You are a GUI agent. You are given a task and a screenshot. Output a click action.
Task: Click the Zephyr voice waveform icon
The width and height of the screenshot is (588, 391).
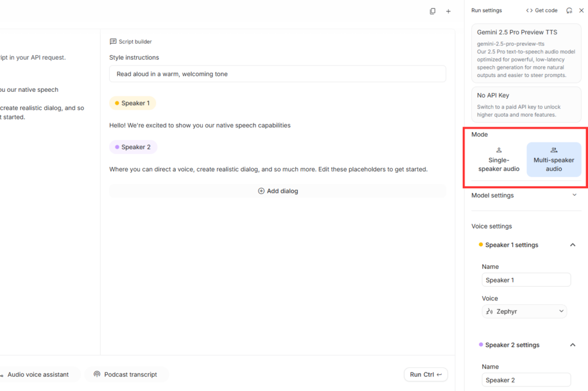[489, 311]
